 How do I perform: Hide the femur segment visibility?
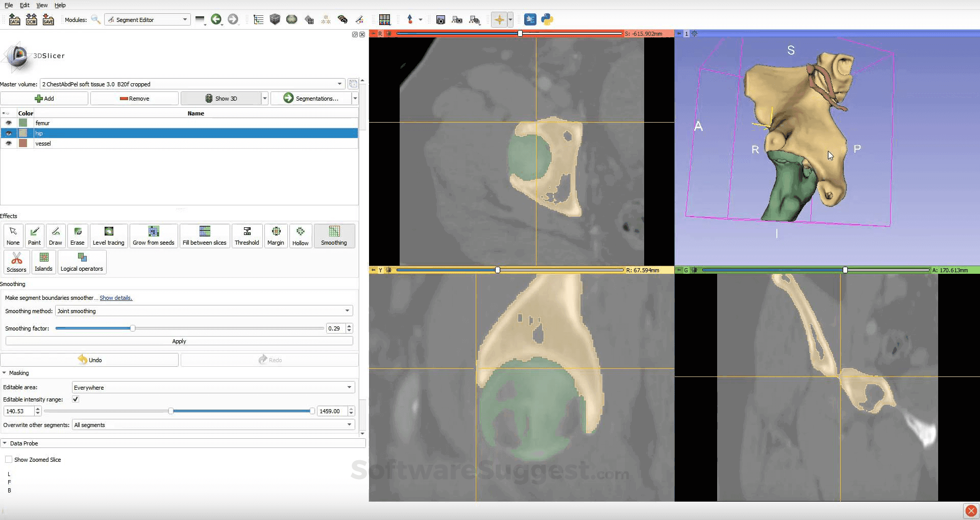tap(8, 123)
